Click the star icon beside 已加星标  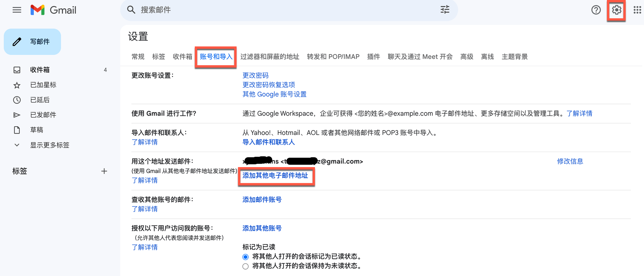coord(17,85)
